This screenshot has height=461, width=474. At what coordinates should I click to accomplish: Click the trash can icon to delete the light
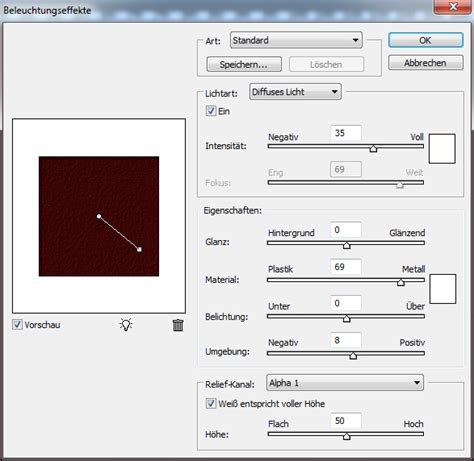(178, 325)
